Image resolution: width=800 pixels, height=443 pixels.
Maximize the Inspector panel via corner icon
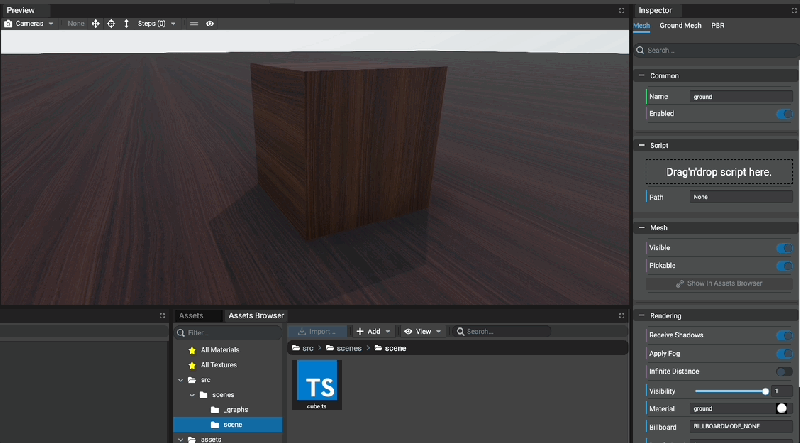click(x=792, y=10)
